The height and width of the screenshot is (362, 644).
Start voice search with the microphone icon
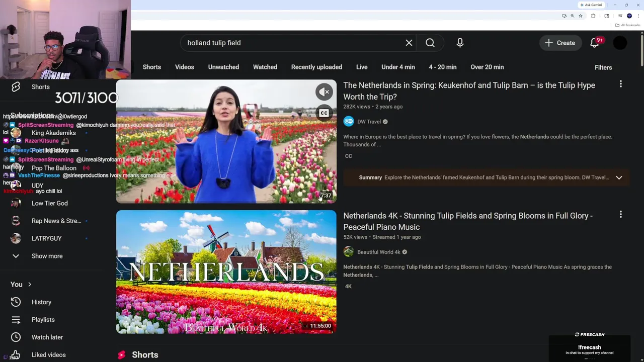point(460,43)
